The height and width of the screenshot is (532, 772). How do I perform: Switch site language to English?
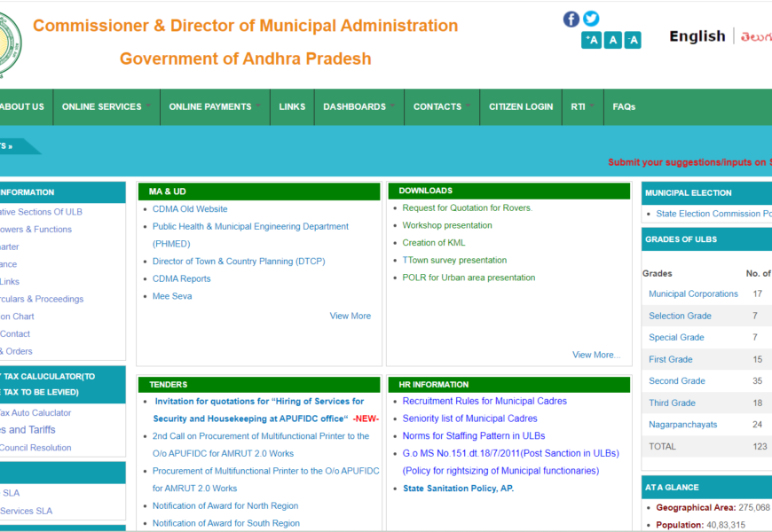[697, 36]
